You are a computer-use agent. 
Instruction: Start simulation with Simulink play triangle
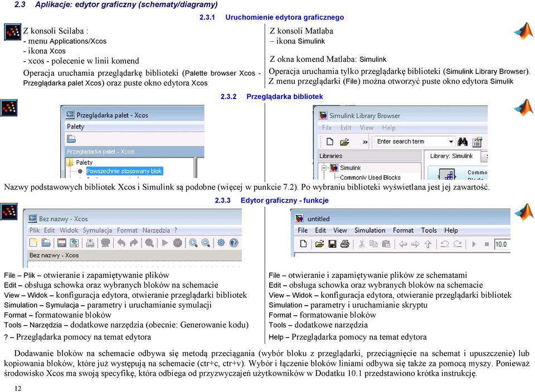tap(474, 244)
